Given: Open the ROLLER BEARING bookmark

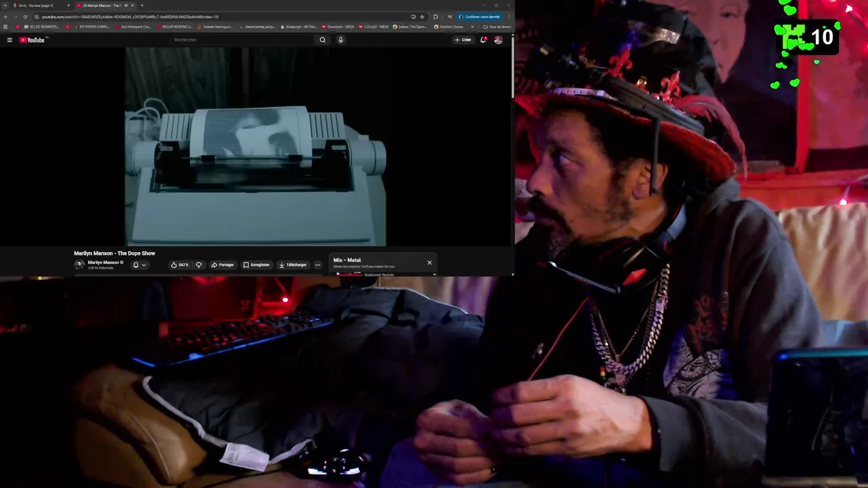Looking at the screenshot, I should coord(175,27).
